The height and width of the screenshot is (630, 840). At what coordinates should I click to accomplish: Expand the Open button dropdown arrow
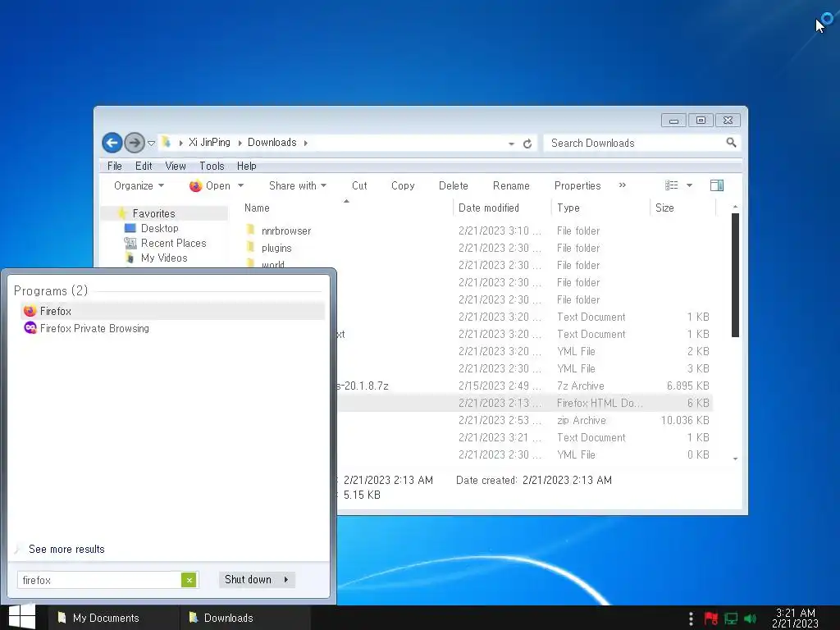click(x=240, y=186)
